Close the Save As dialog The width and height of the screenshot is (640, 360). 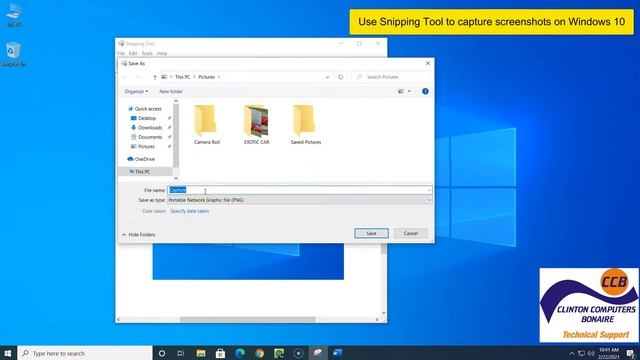coord(428,63)
